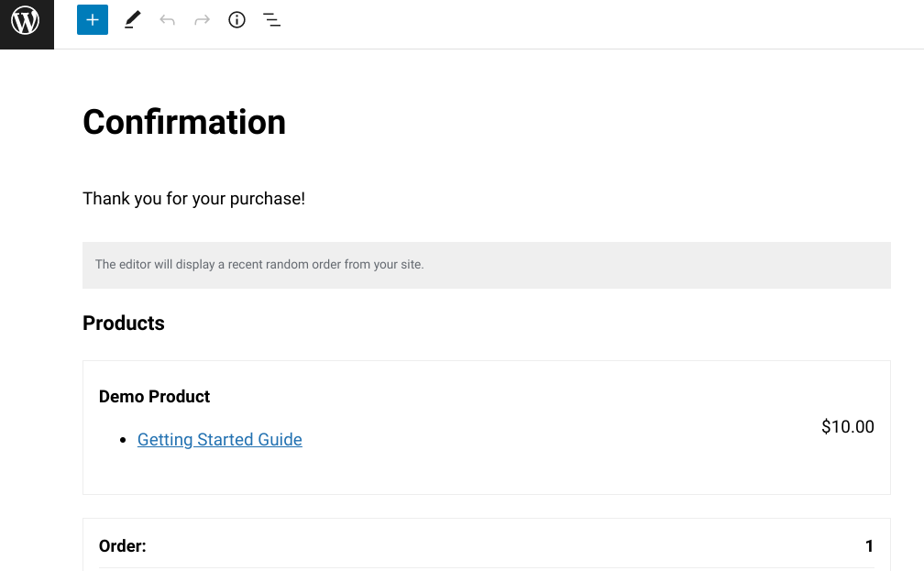Select the Order row block
The height and width of the screenshot is (571, 924).
487,545
